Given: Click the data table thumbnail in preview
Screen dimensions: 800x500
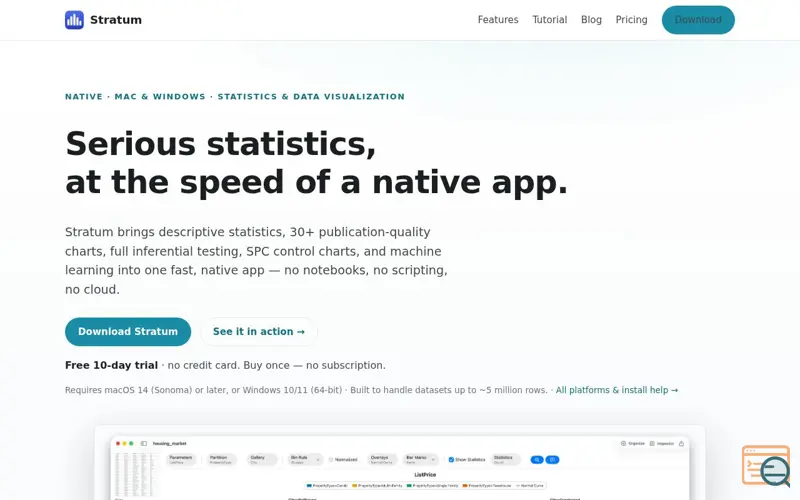Looking at the screenshot, I should [x=136, y=474].
